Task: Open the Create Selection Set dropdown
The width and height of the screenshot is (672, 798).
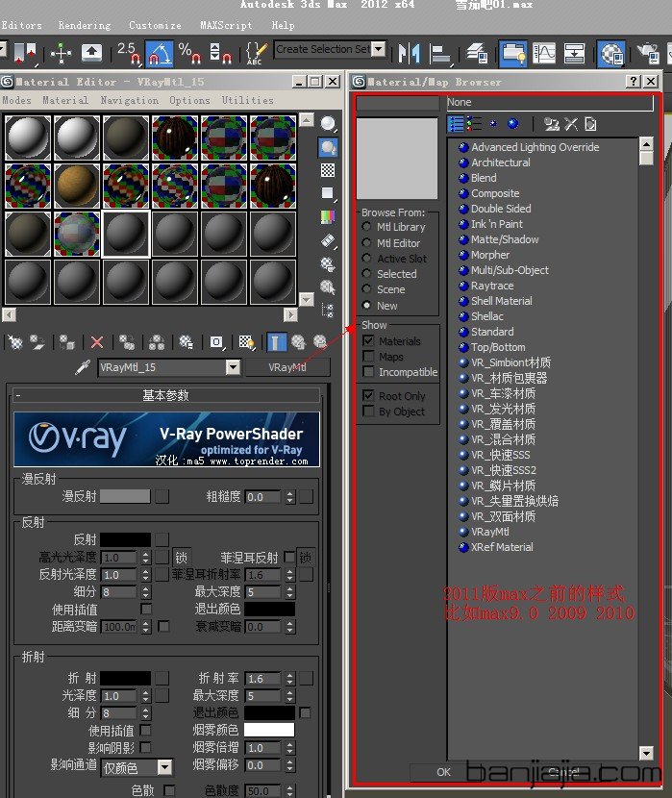Action: coord(378,49)
